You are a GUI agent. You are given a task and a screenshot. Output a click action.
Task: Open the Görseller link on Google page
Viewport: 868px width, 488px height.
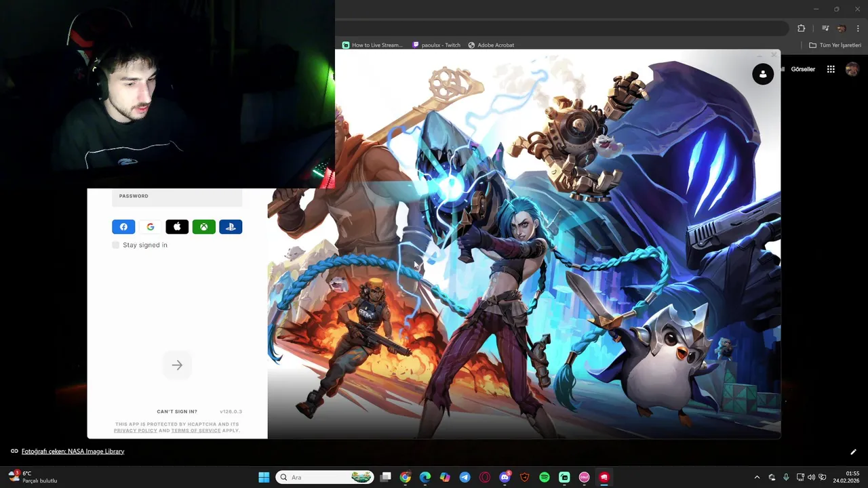point(803,69)
